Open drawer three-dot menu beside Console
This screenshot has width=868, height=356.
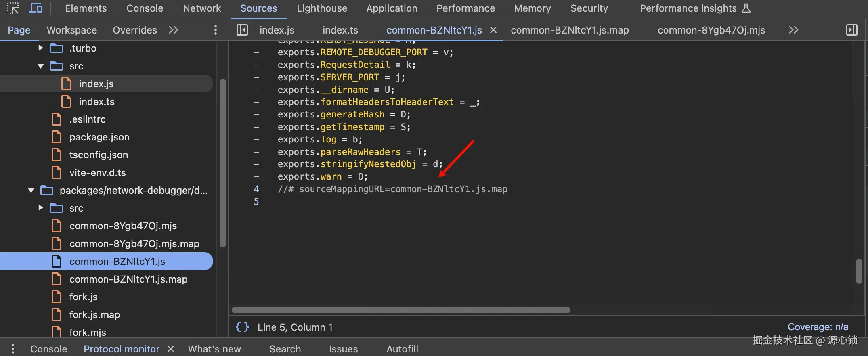[13, 349]
